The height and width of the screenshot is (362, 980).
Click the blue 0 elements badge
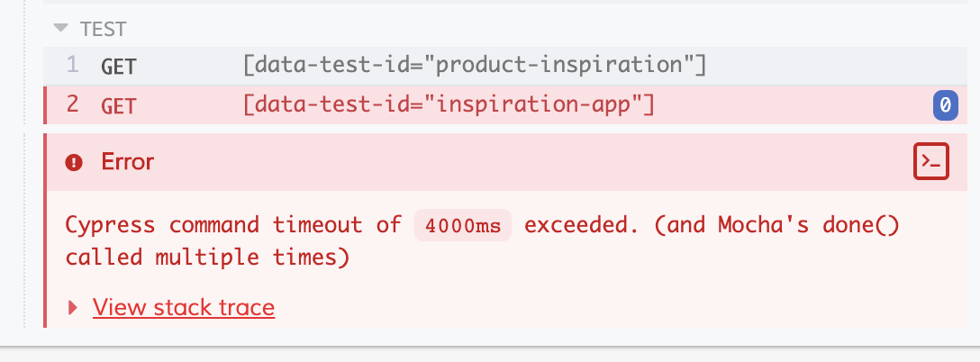(945, 105)
